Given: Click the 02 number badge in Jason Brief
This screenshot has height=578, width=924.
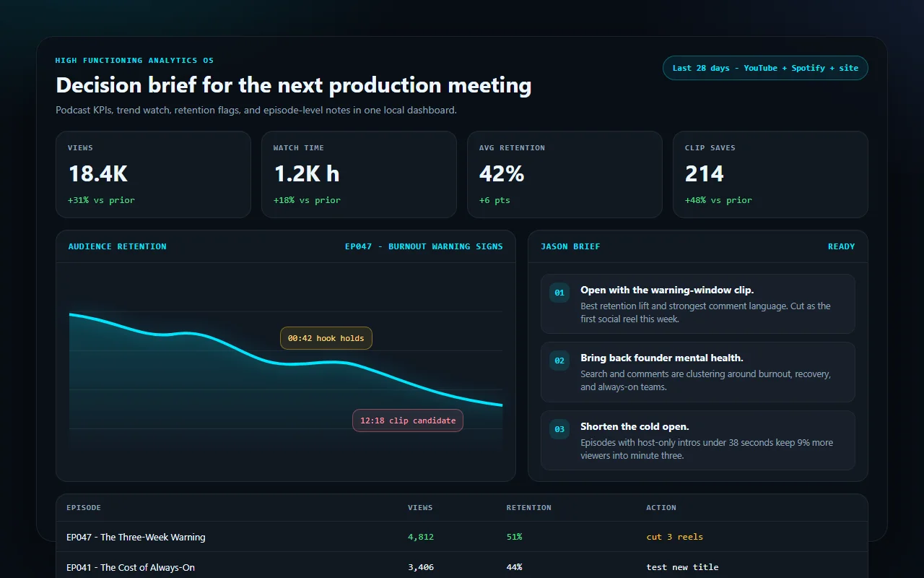Looking at the screenshot, I should pos(559,361).
